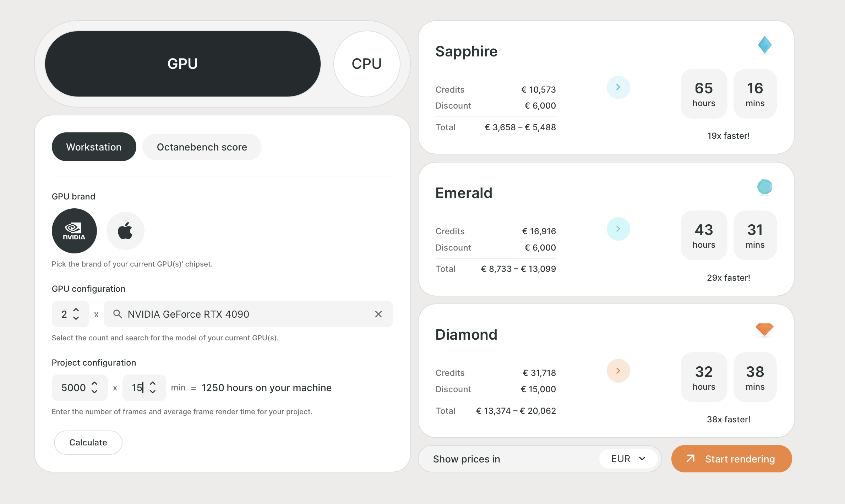845x504 pixels.
Task: Clear the GPU model search field
Action: (x=378, y=314)
